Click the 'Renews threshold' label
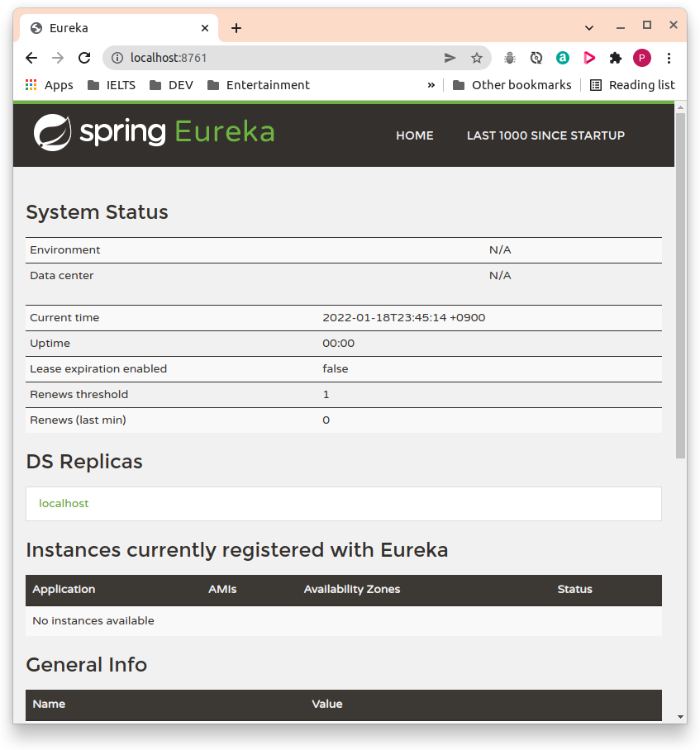This screenshot has width=700, height=750. click(x=79, y=395)
